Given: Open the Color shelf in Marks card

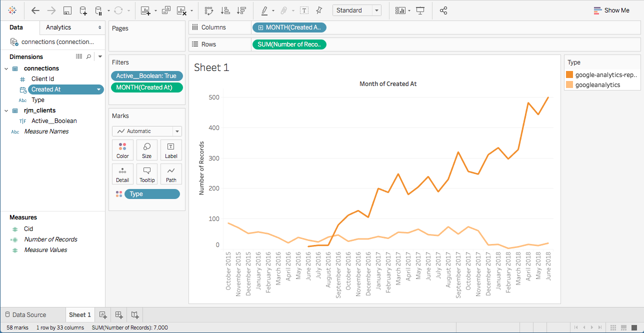Looking at the screenshot, I should click(122, 149).
